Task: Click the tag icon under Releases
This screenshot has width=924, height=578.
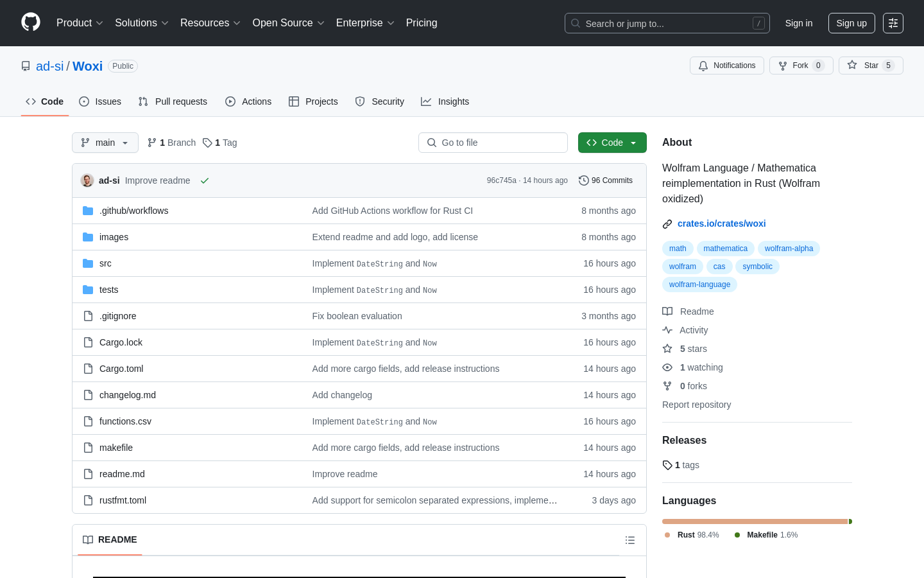Action: 667,465
